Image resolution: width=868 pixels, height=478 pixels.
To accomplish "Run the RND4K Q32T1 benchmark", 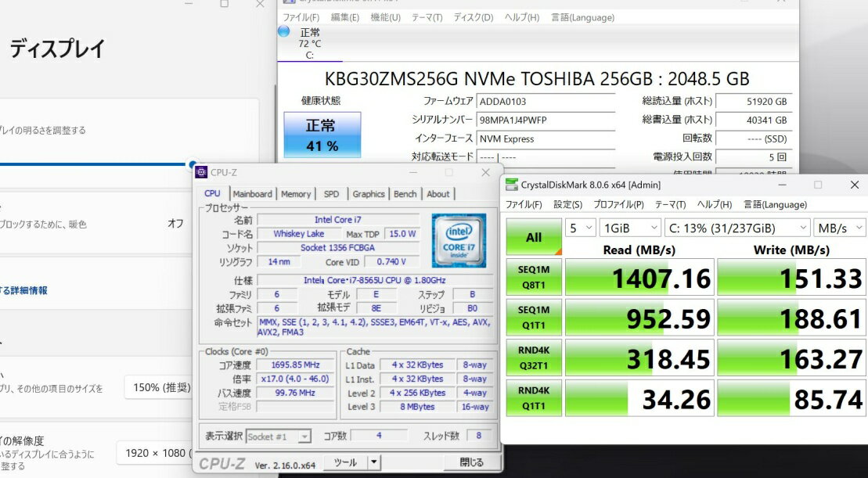I will click(x=534, y=359).
